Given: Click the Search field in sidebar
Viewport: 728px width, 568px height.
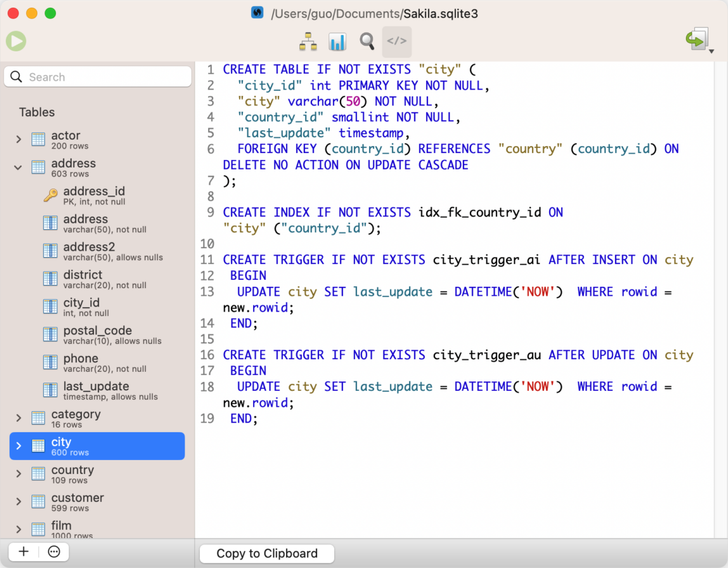Looking at the screenshot, I should (x=98, y=77).
